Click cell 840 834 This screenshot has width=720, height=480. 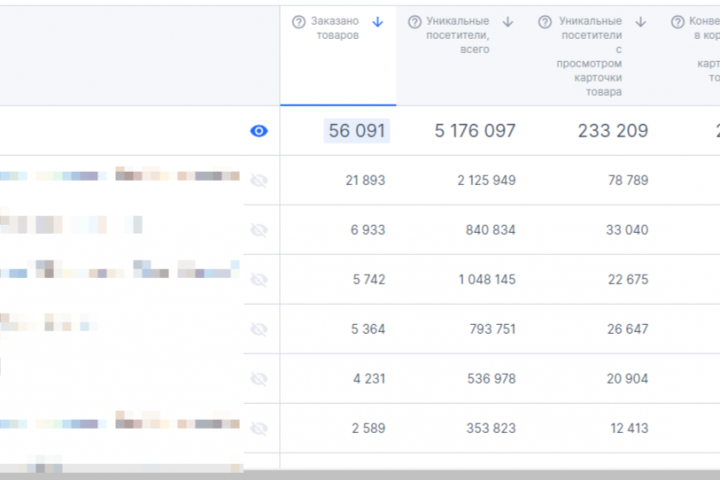tap(490, 230)
